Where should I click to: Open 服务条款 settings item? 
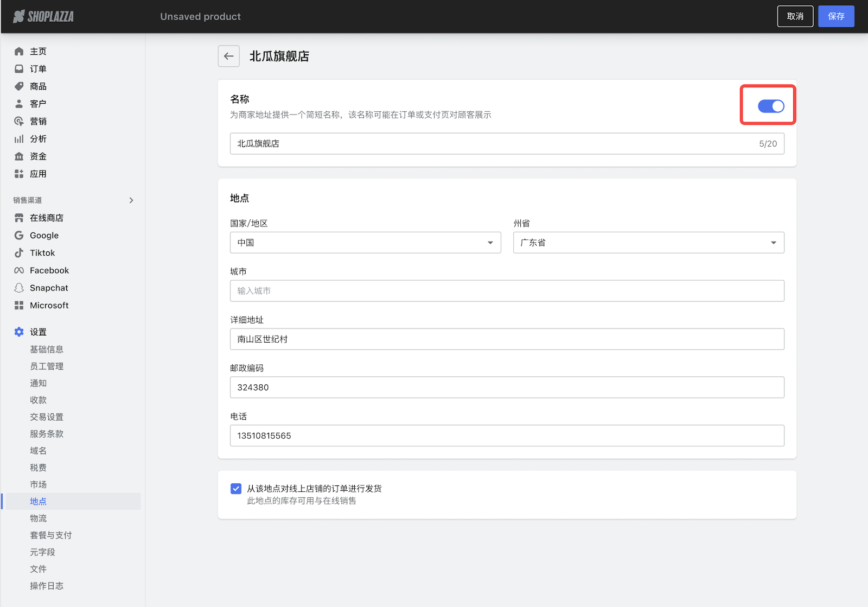click(x=47, y=434)
